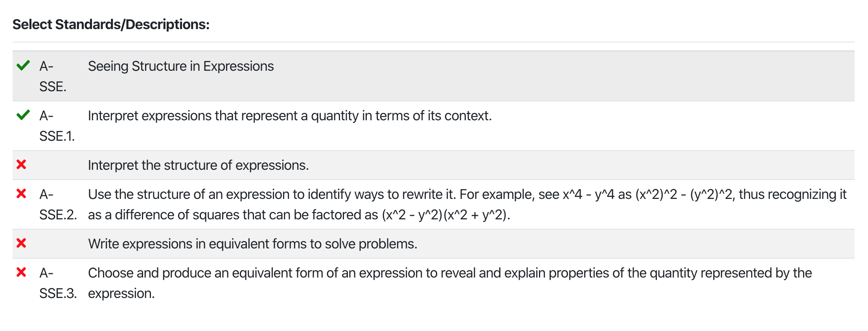Click red X beside Interpret the structure of expressions
Image resolution: width=868 pixels, height=331 pixels.
click(x=21, y=164)
